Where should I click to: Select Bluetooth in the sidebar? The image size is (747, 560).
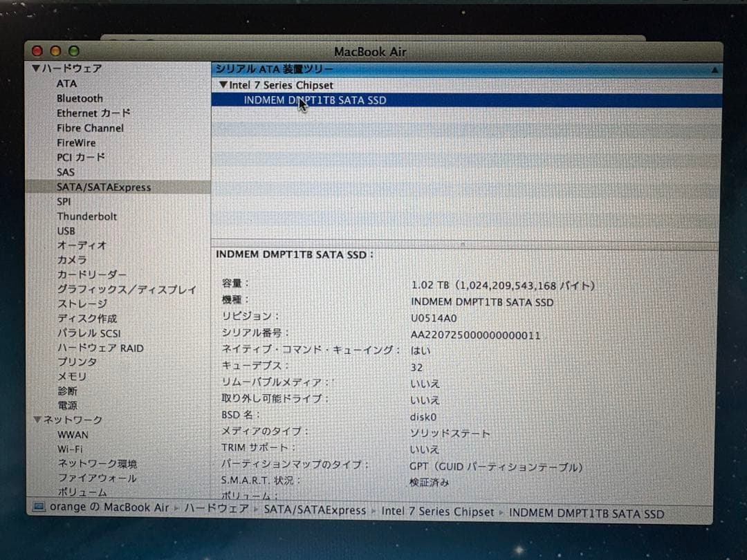80,98
